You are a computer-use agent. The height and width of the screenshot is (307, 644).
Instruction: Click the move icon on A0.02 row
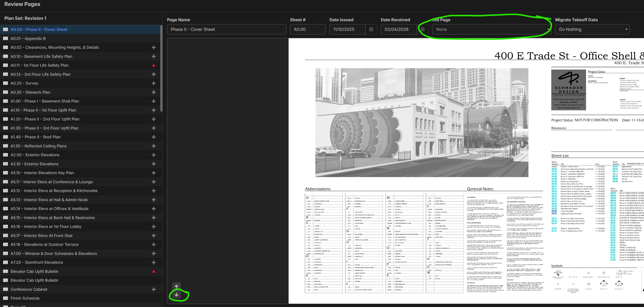(x=154, y=48)
